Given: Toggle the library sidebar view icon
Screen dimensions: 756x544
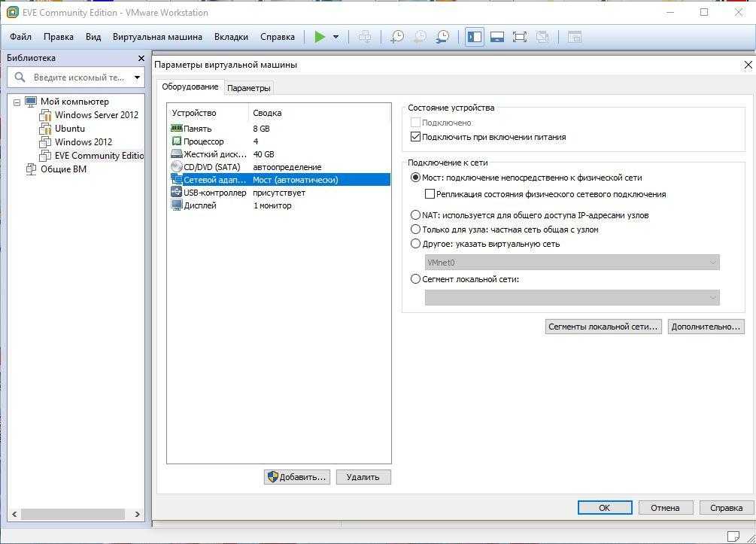Looking at the screenshot, I should pyautogui.click(x=474, y=37).
